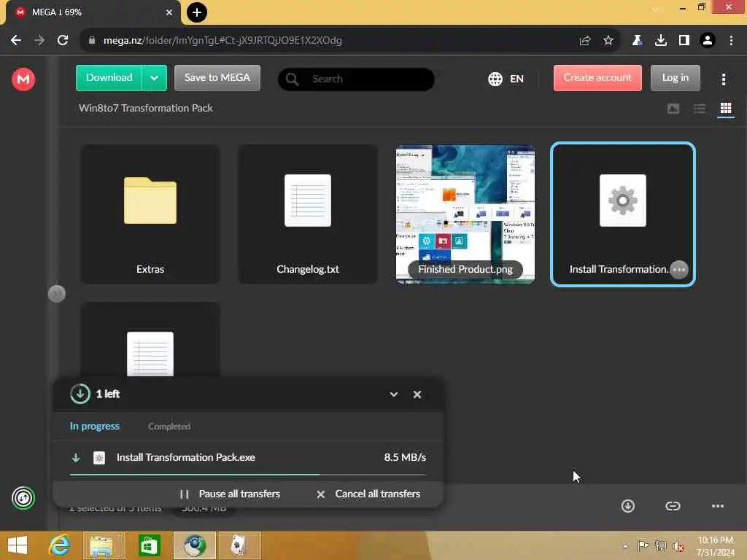Viewport: 747px width, 560px height.
Task: Click the Win8to7 Transformation Pack breadcrumb
Action: pos(145,108)
